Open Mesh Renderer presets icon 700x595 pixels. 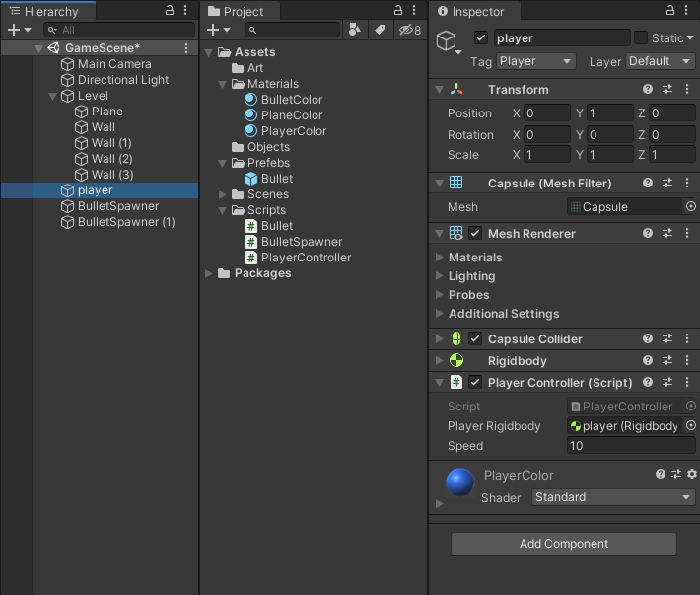point(667,233)
